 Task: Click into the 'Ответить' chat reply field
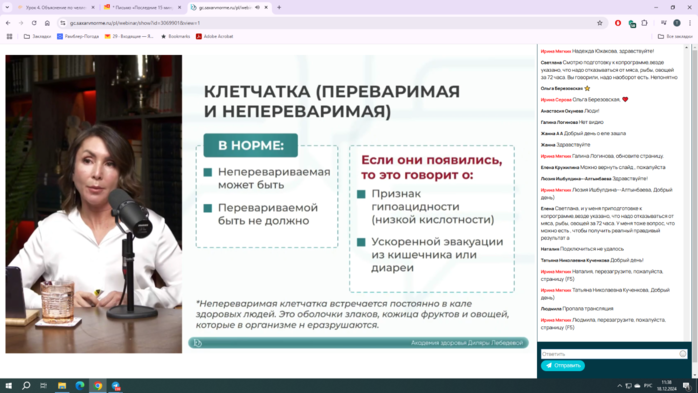coord(609,354)
